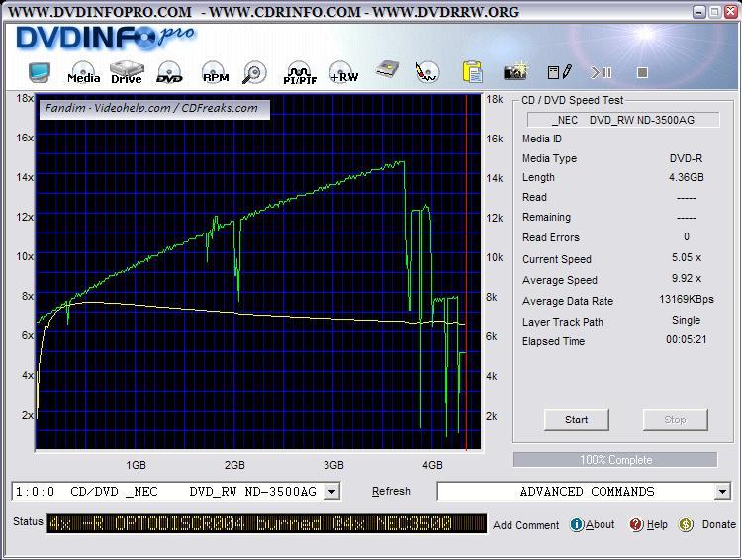Viewport: 742px width, 560px height.
Task: Click the play/pause toolbar control
Action: (x=602, y=72)
